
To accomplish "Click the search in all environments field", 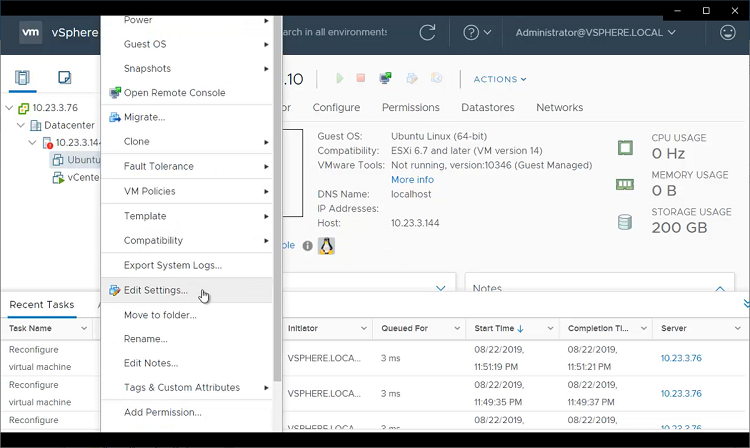I will (x=335, y=32).
